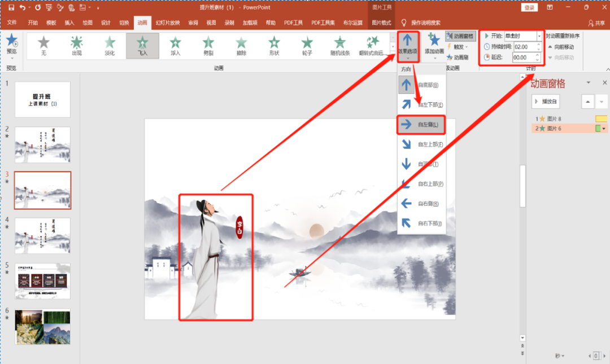The height and width of the screenshot is (364, 610).
Task: Click the 登录 sign-in button
Action: point(529,7)
